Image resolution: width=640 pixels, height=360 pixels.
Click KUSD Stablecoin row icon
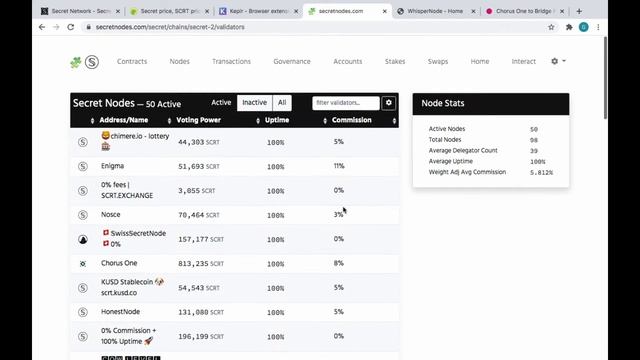pos(83,288)
